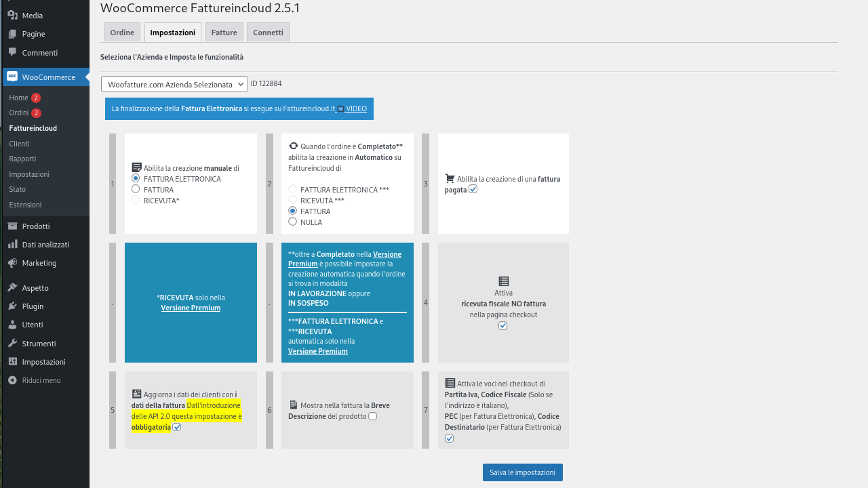
Task: Select automatic FATTURA ELETTRONICA *** radio
Action: coord(293,189)
